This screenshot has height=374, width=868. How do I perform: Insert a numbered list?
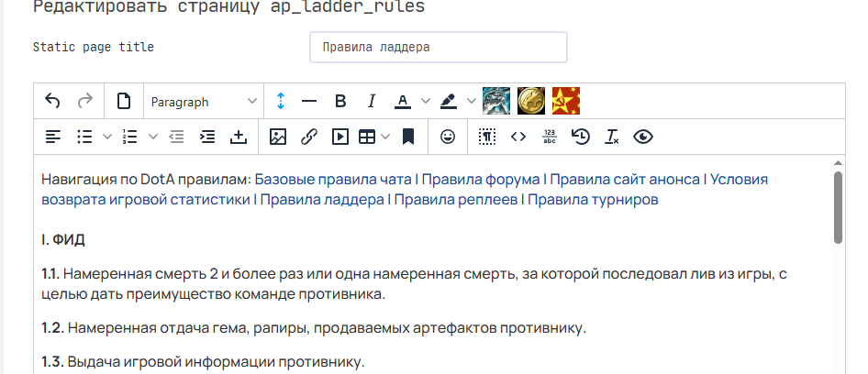130,137
